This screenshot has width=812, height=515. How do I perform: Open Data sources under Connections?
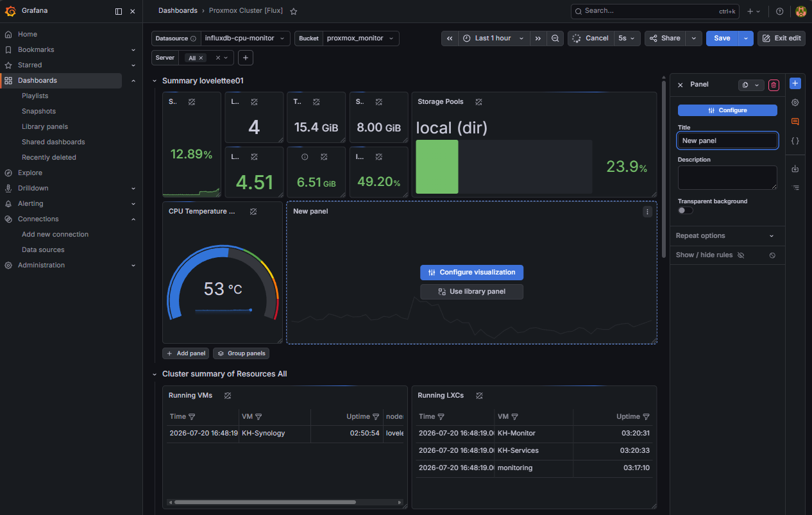coord(43,250)
